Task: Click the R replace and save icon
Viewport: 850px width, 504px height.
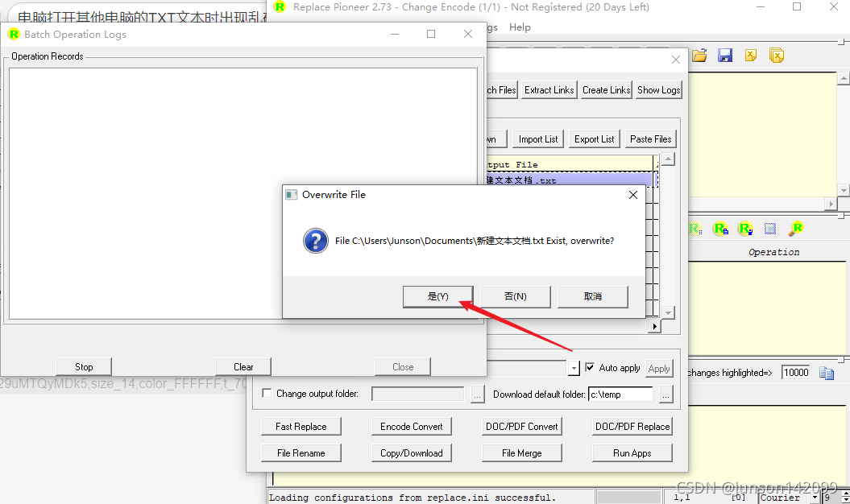Action: point(745,229)
